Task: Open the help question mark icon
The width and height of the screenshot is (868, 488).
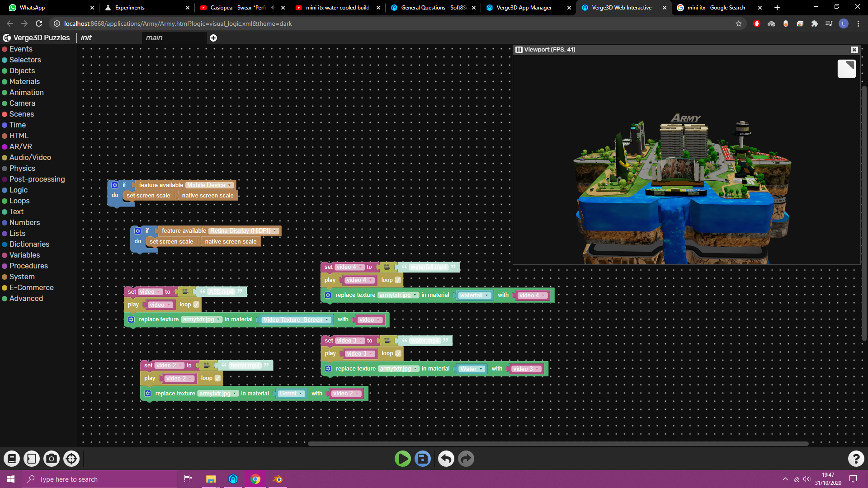Action: [856, 459]
